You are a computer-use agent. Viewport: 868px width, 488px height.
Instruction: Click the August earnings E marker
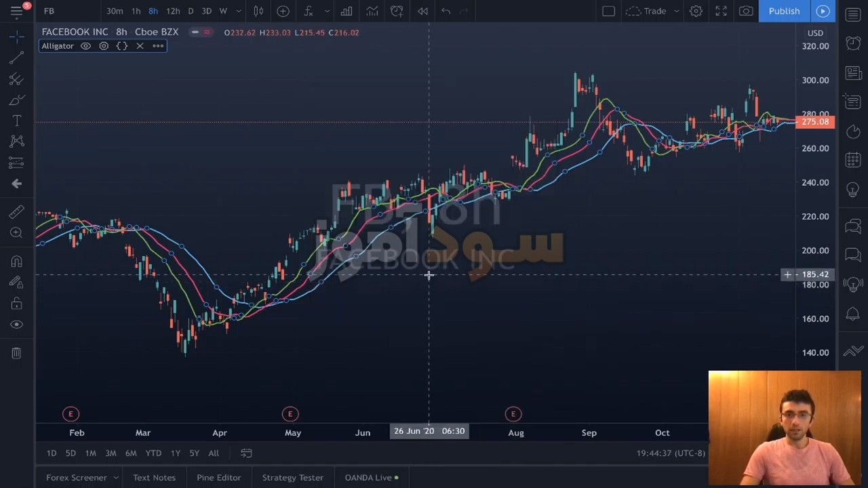[x=513, y=414]
